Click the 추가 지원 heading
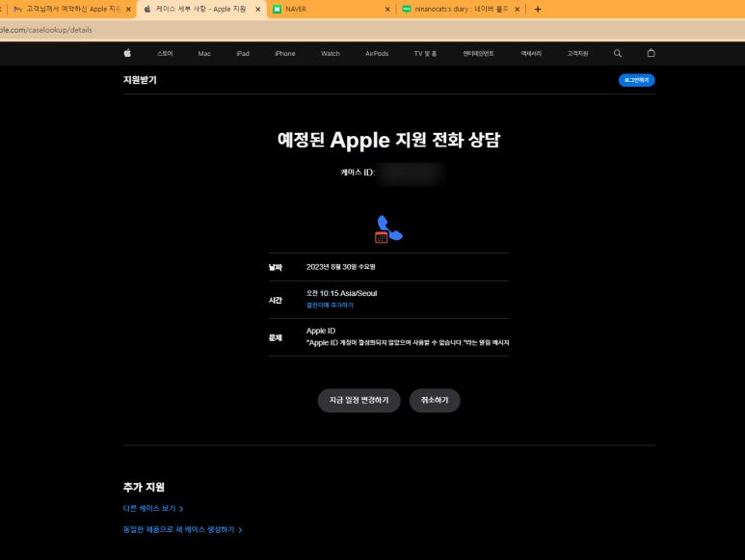 pos(144,487)
